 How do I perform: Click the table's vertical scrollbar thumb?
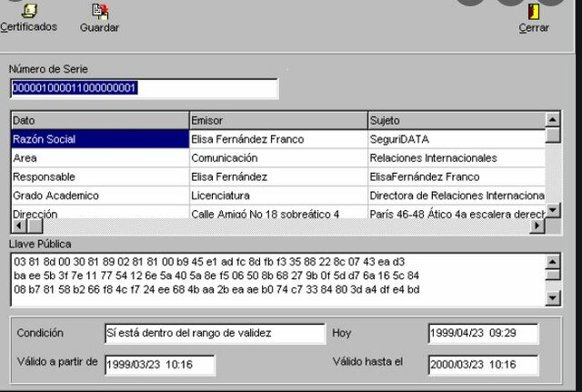click(x=553, y=136)
